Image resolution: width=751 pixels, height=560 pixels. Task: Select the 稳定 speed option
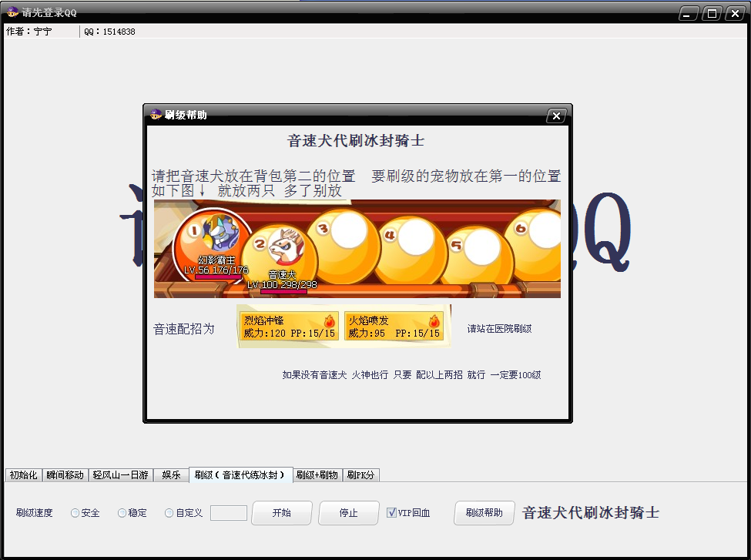click(x=121, y=513)
